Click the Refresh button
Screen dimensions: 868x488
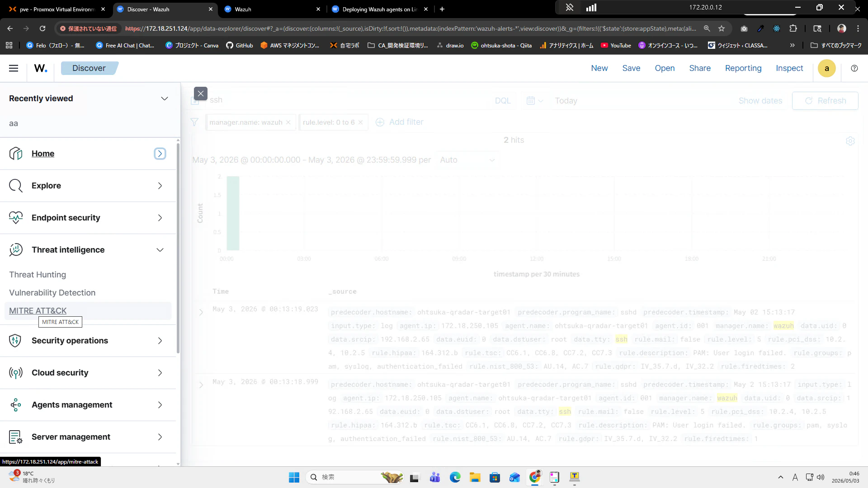click(x=825, y=101)
